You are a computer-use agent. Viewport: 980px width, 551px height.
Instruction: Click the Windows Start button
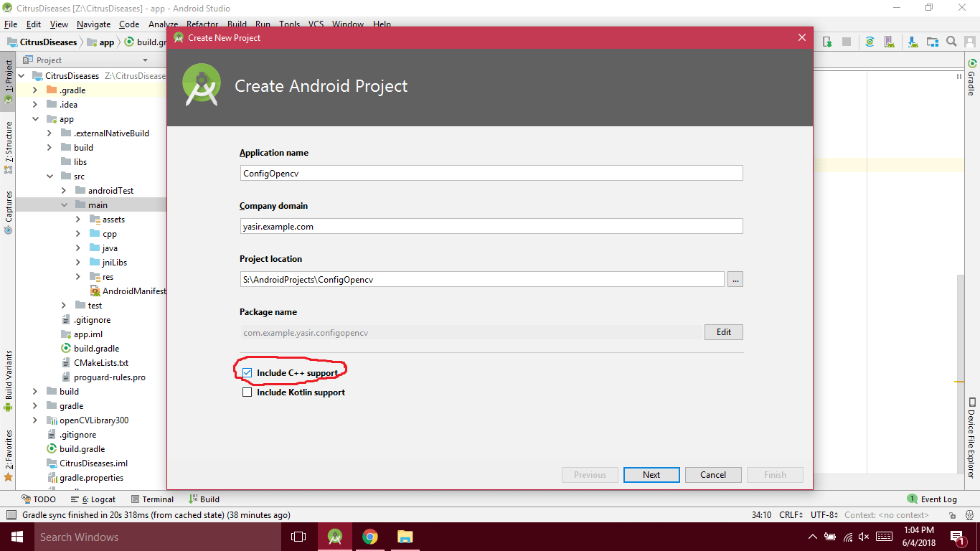pyautogui.click(x=16, y=537)
